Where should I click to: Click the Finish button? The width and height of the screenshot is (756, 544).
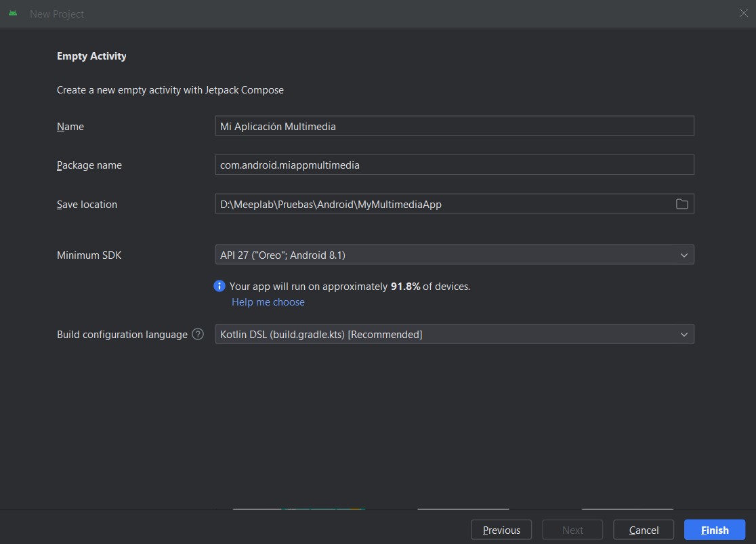coord(715,530)
